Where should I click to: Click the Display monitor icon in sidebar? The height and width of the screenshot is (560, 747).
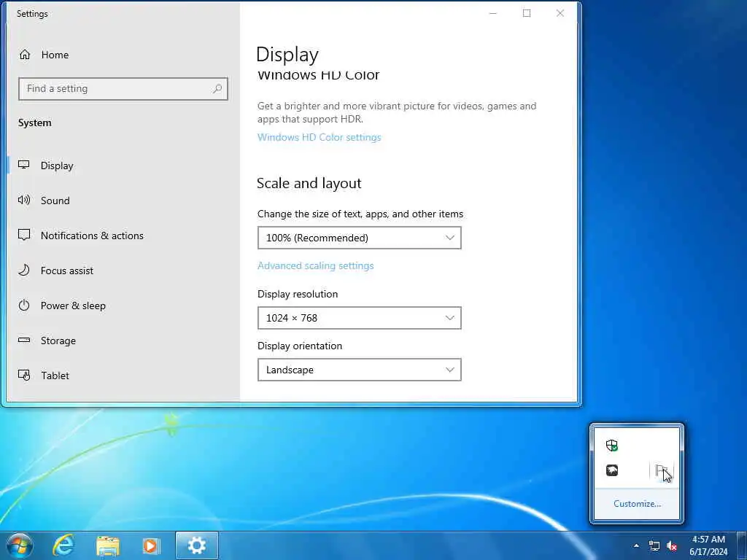[x=24, y=165]
